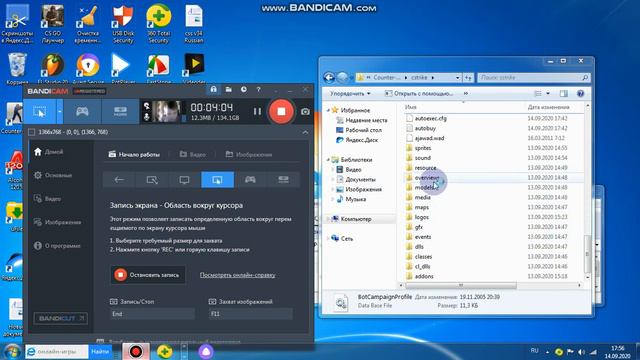This screenshot has width=640, height=360.
Task: Click the back arrow mode button
Action: (x=119, y=180)
